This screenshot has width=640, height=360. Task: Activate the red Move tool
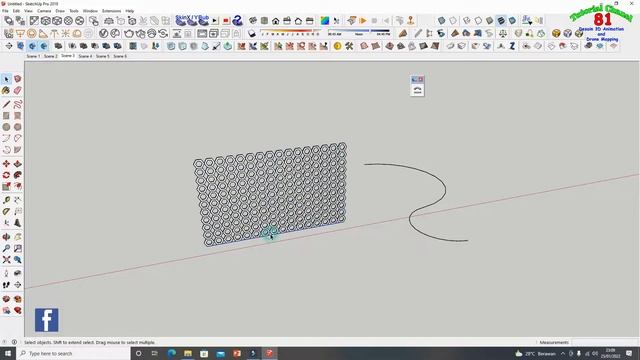[x=6, y=164]
